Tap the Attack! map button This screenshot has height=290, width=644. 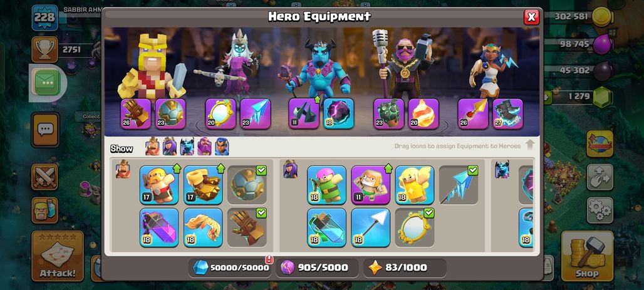tap(58, 256)
